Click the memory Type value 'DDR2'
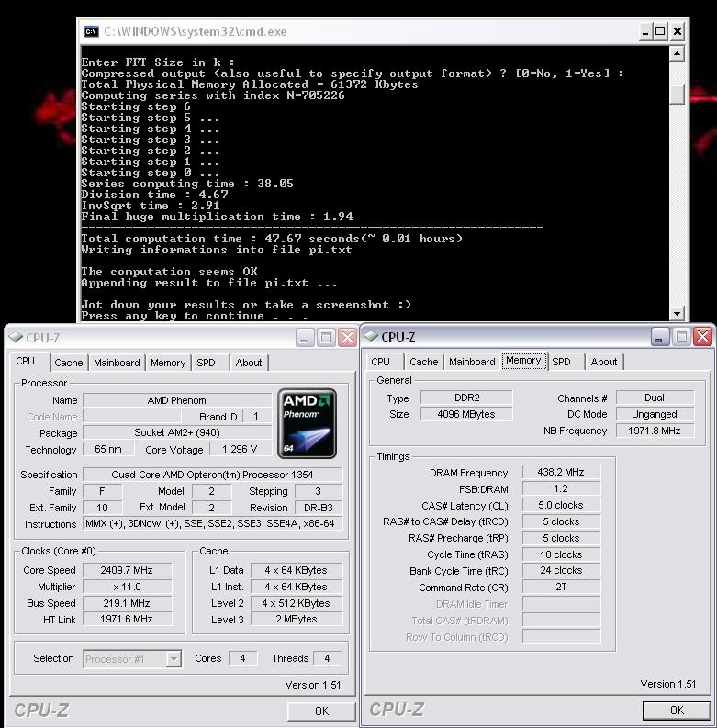717x728 pixels. (466, 398)
